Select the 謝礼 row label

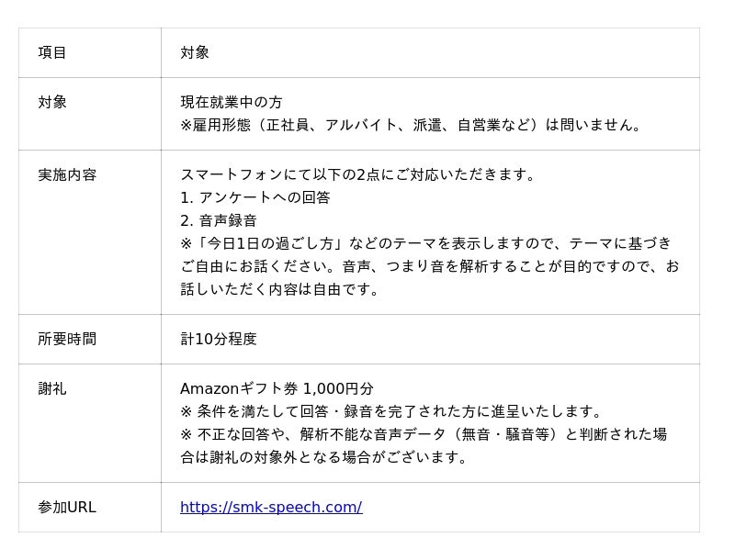pyautogui.click(x=52, y=388)
